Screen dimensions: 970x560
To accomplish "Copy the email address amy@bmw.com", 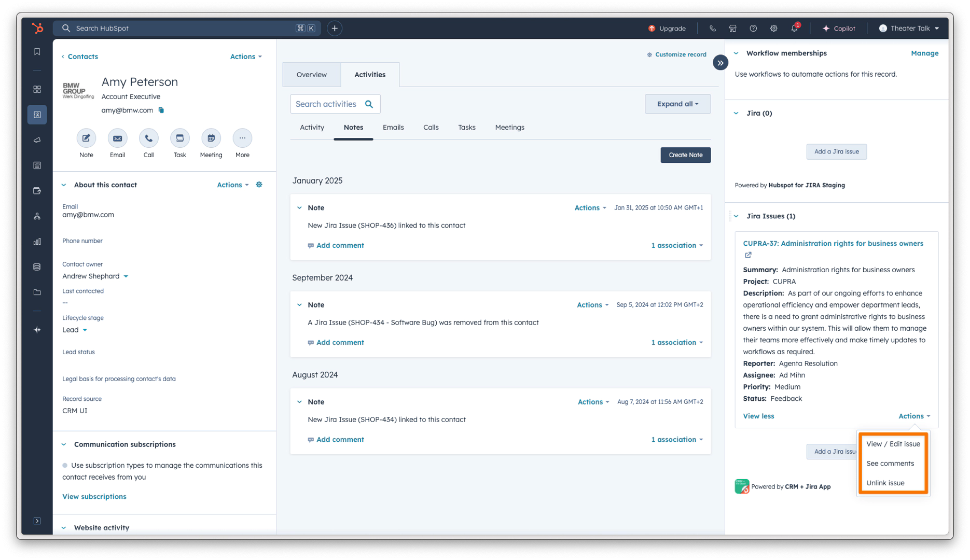I will tap(161, 110).
